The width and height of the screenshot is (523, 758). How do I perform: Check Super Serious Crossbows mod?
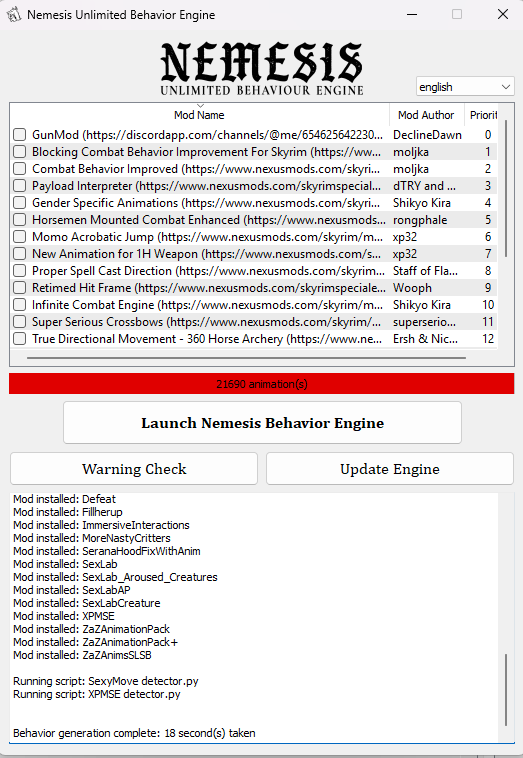(x=19, y=321)
